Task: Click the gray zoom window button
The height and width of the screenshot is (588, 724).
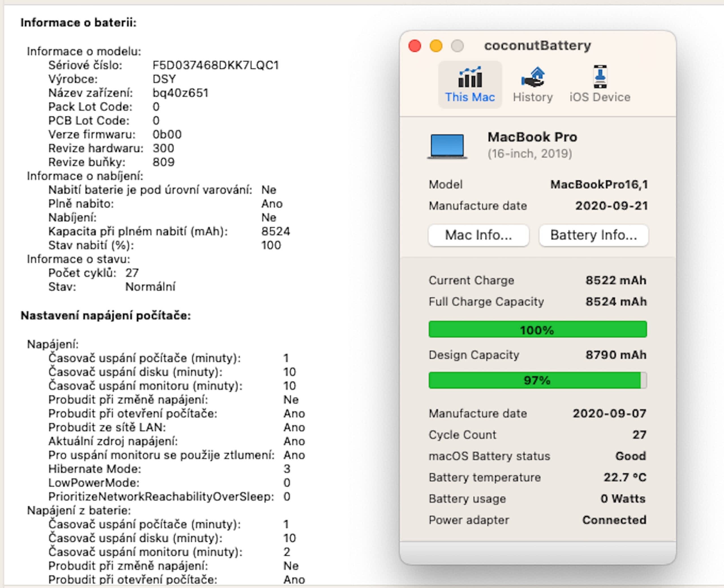Action: click(x=457, y=46)
